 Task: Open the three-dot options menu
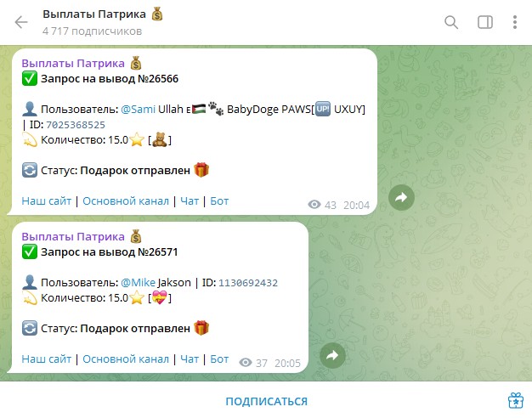(515, 22)
